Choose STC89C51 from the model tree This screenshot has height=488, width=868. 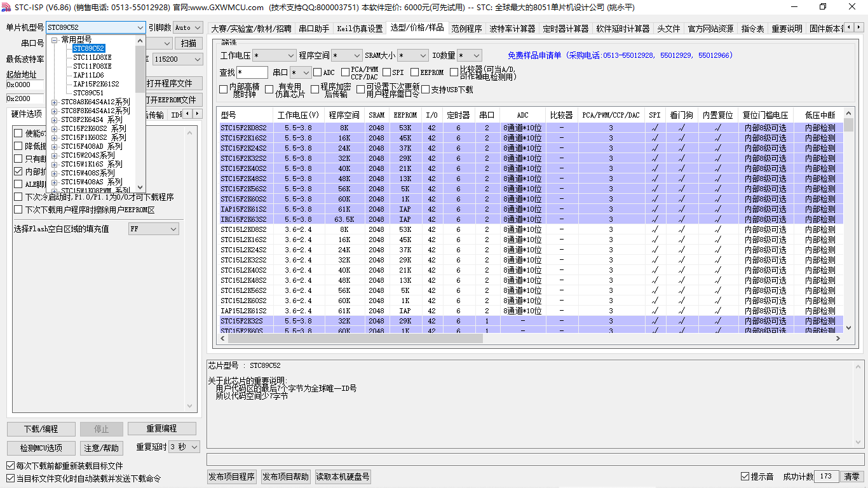tap(88, 93)
